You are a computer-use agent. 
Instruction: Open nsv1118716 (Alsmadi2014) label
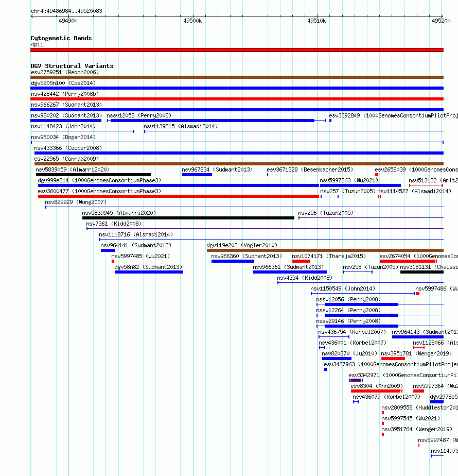(135, 235)
